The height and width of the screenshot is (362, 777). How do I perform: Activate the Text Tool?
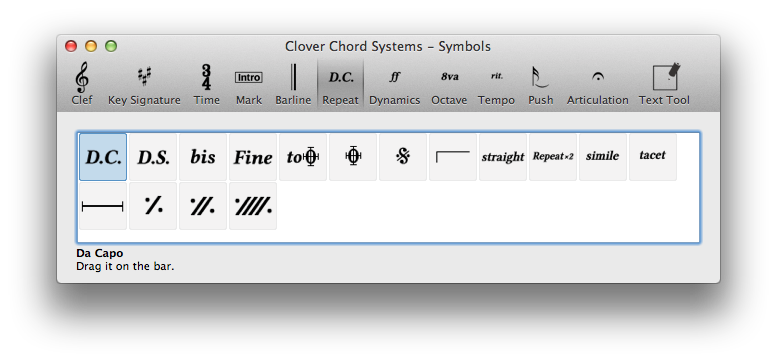(664, 84)
